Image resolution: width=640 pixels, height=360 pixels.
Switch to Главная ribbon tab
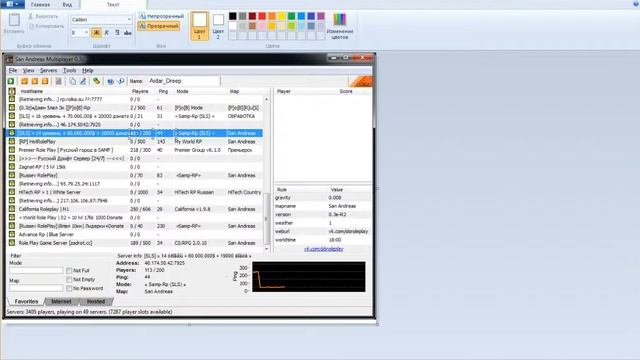tap(40, 4)
